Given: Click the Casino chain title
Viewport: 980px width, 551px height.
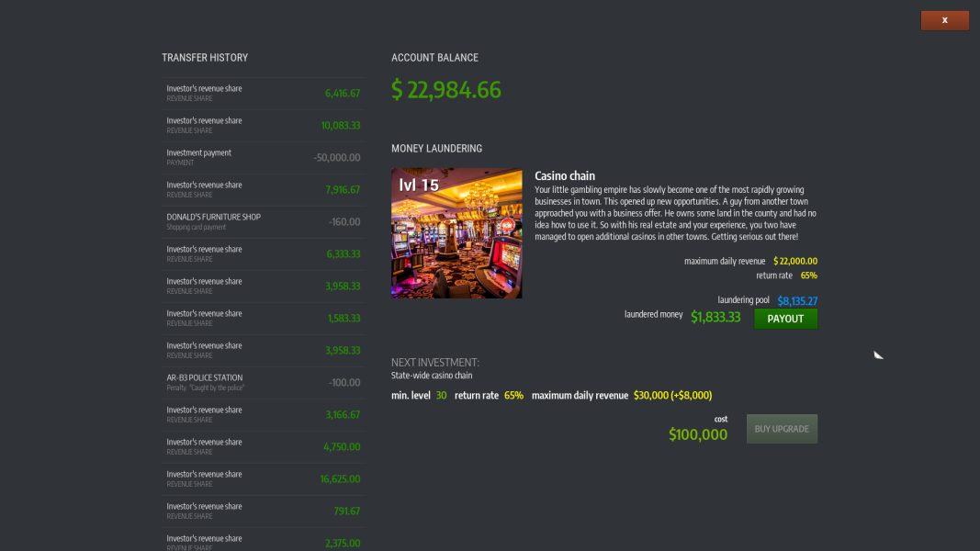Looking at the screenshot, I should coord(564,175).
